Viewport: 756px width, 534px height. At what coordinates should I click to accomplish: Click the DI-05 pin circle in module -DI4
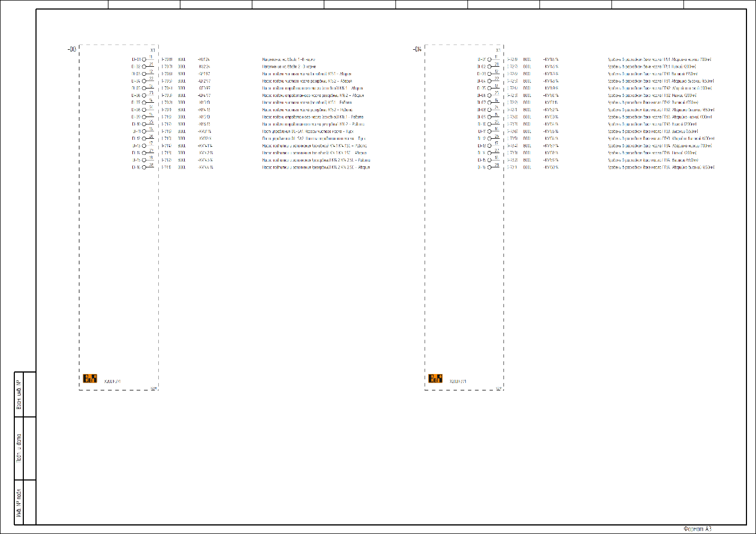pos(490,88)
